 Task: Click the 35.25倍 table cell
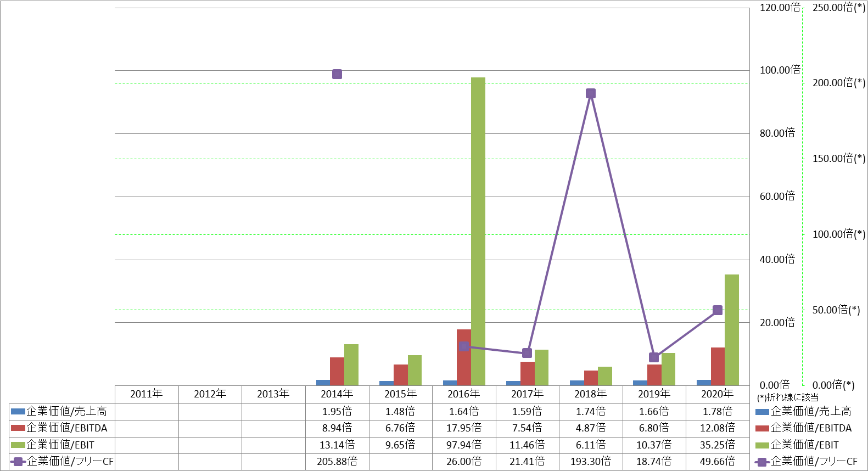click(x=718, y=445)
